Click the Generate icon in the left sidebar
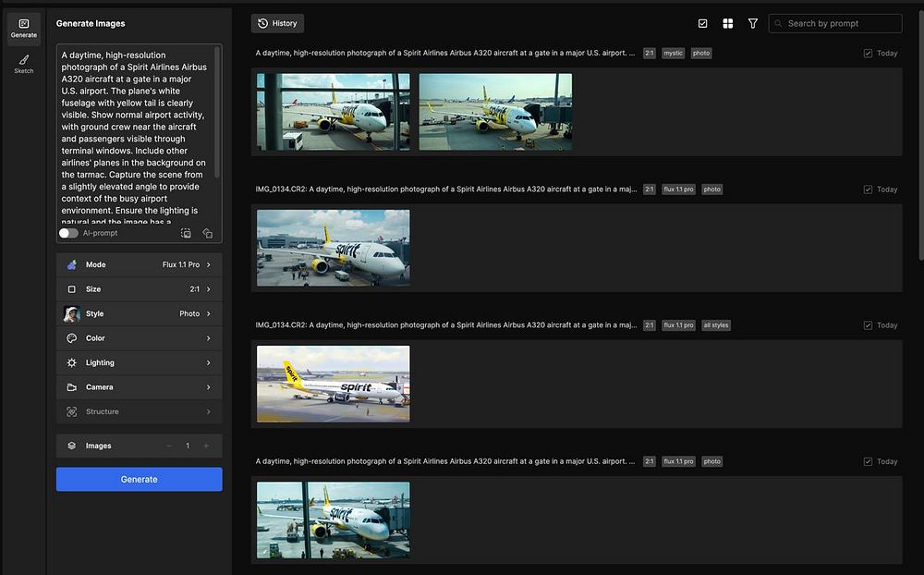The width and height of the screenshot is (924, 575). (x=23, y=28)
